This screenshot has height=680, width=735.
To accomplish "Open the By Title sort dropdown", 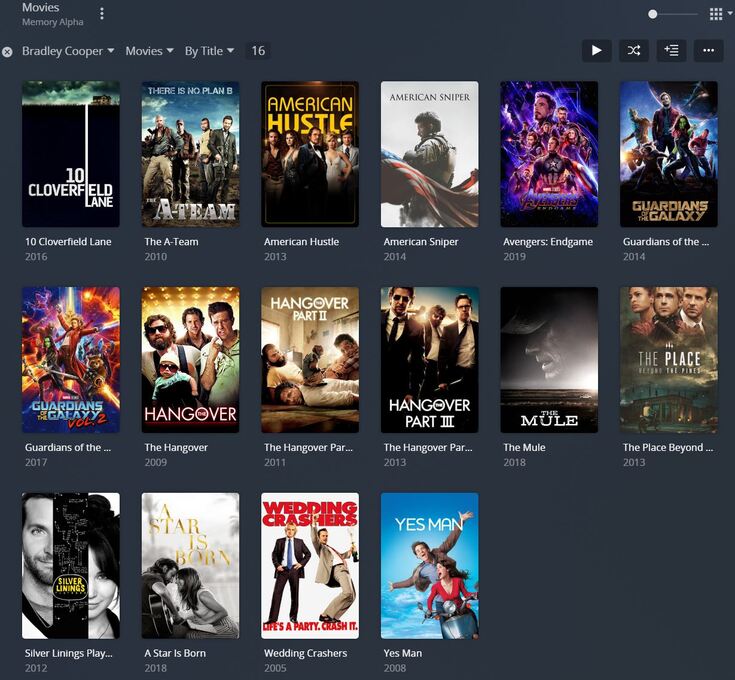I will click(x=209, y=51).
